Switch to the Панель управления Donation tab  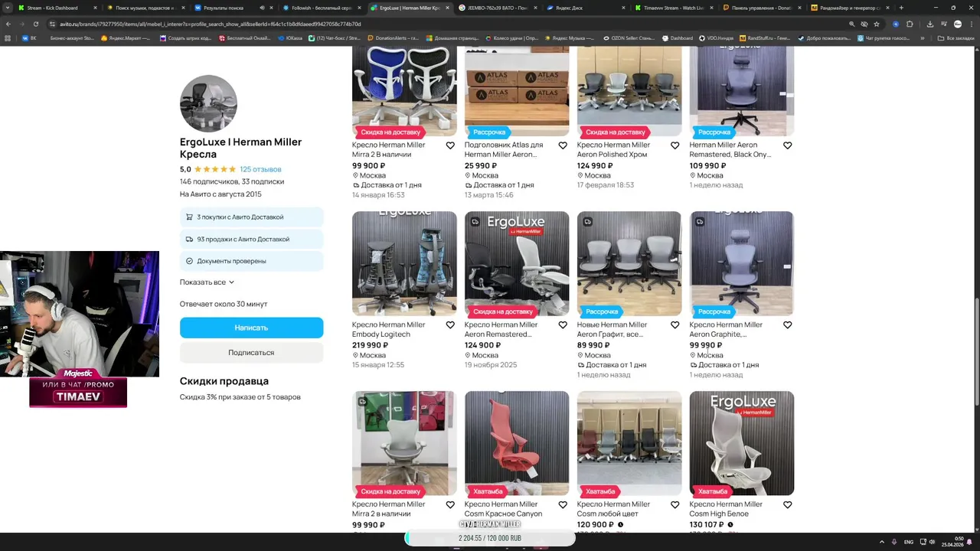pos(763,8)
